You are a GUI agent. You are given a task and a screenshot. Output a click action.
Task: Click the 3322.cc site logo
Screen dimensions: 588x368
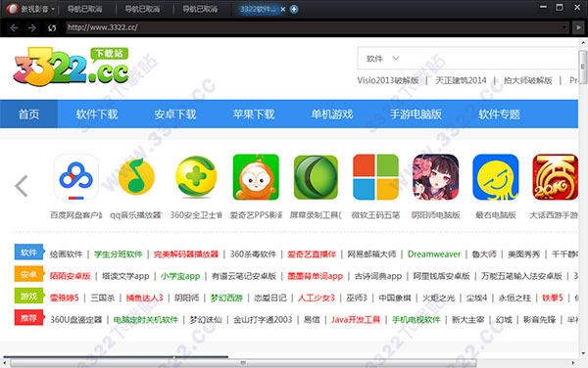click(x=71, y=67)
